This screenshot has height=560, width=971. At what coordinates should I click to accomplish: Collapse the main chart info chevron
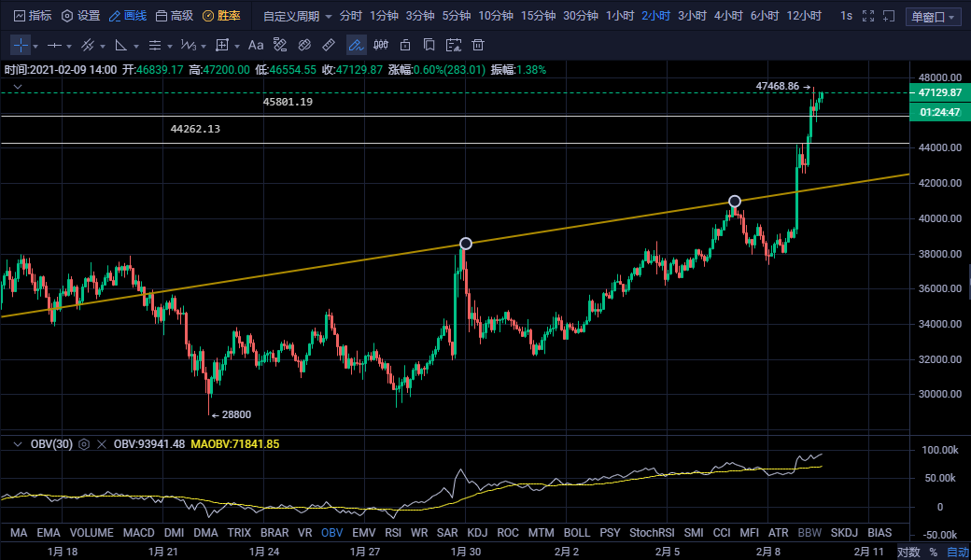18,87
